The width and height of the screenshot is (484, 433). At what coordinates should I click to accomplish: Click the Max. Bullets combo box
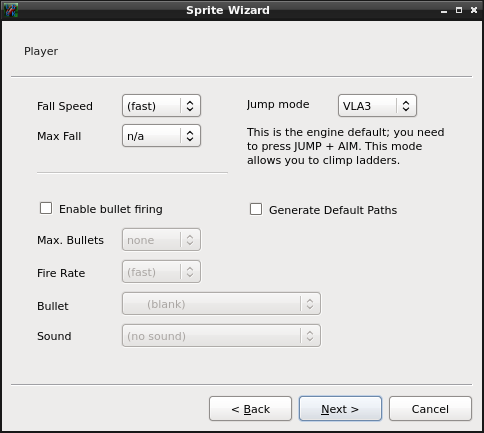pos(161,240)
